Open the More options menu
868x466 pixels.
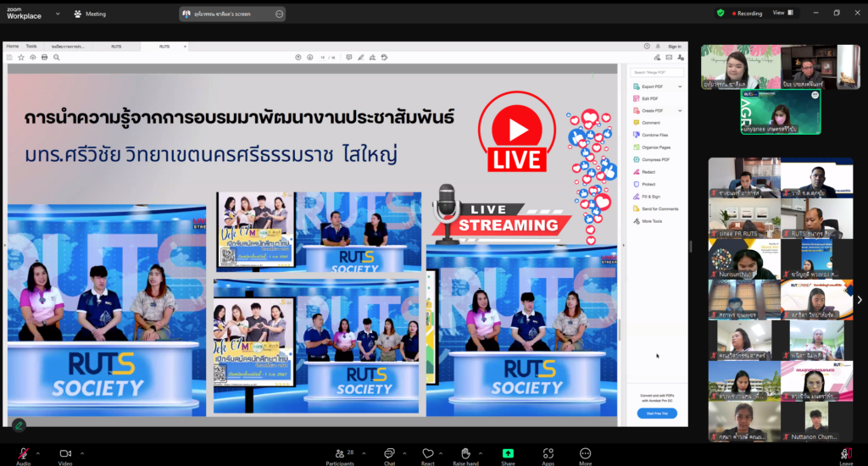pyautogui.click(x=585, y=456)
